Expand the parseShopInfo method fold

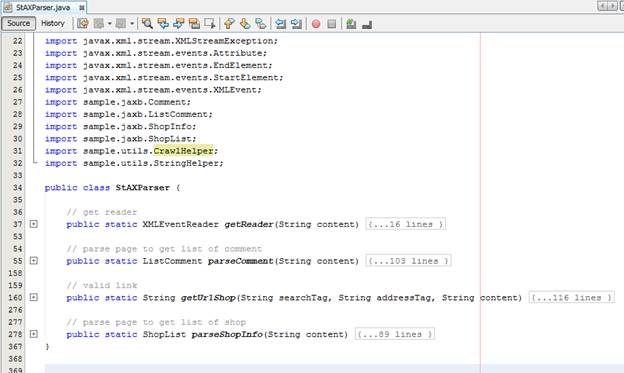pyautogui.click(x=34, y=334)
